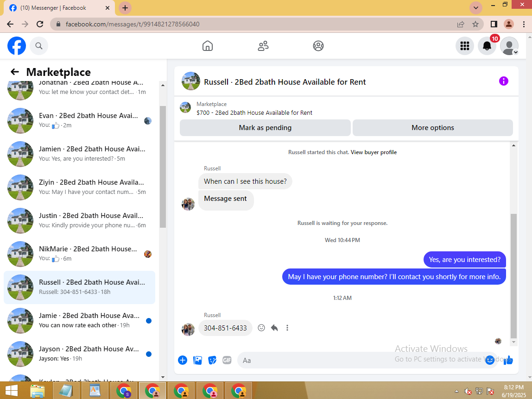The image size is (532, 399).
Task: React to the 304-851-6433 message with emoji
Action: [261, 328]
